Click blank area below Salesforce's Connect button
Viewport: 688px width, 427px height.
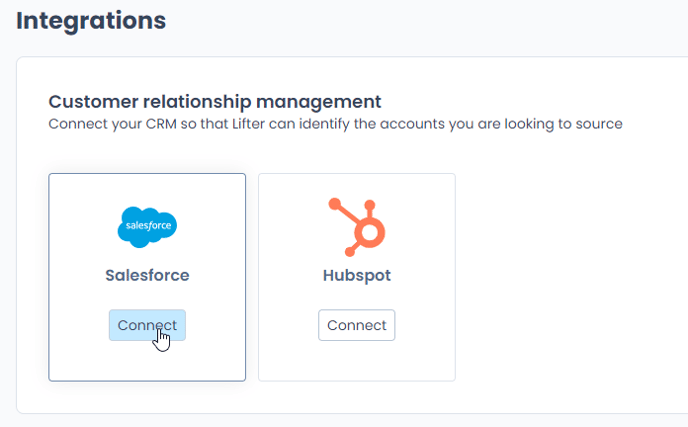pos(147,362)
